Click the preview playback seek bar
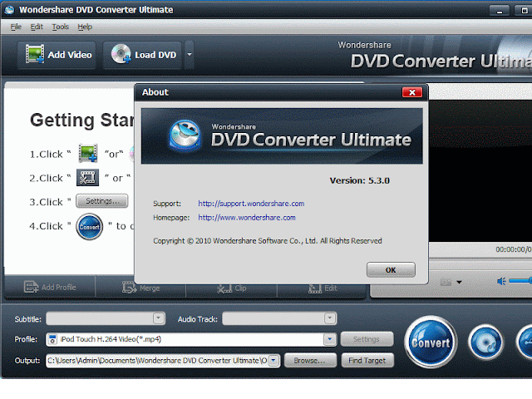The image size is (532, 399). tap(480, 264)
